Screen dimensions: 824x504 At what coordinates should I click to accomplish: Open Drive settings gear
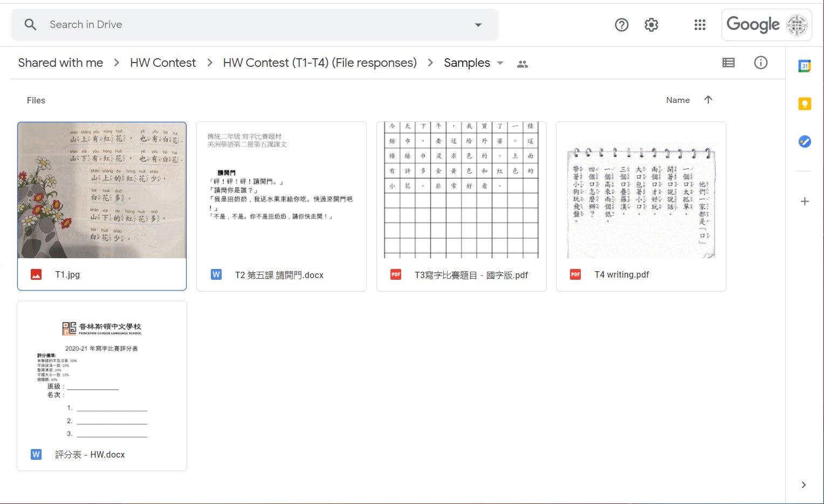651,25
